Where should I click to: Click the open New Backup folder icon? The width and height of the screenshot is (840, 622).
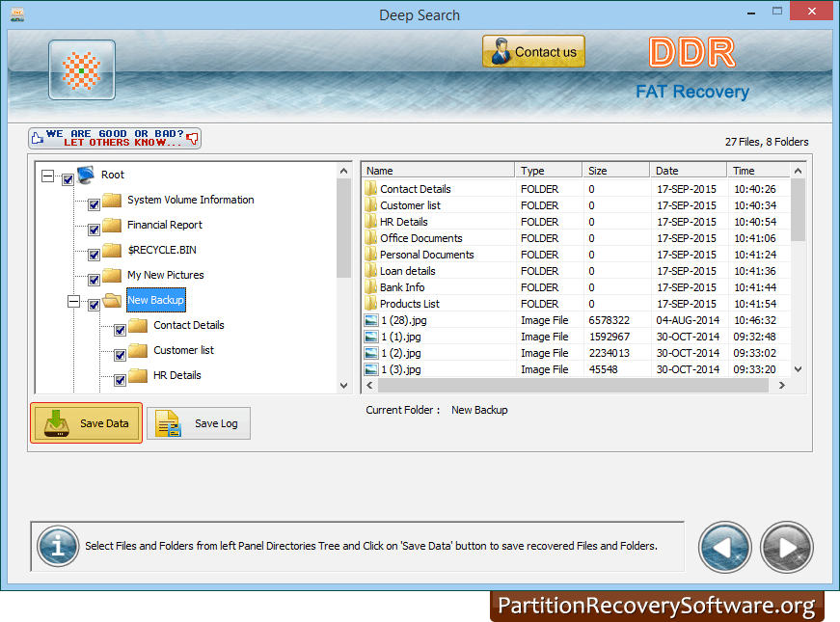(112, 300)
